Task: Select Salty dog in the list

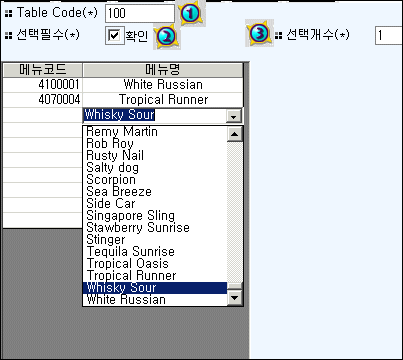Action: click(x=155, y=168)
